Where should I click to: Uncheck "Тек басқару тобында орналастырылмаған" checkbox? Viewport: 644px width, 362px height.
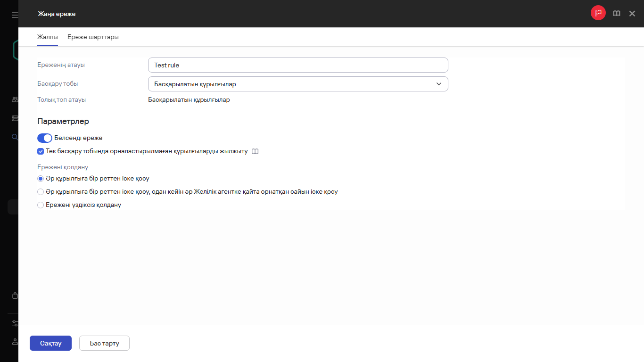pos(41,152)
